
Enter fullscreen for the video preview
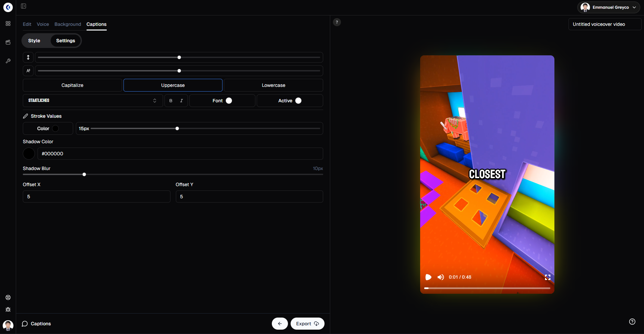[548, 277]
